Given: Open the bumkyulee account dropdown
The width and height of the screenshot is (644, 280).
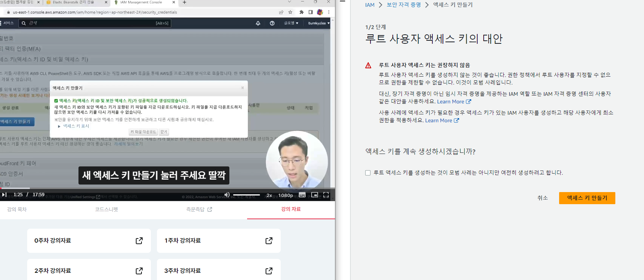Looking at the screenshot, I should point(319,23).
